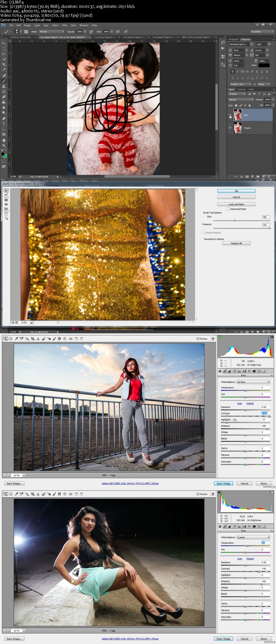
Task: Switch to the Paragraph panel tab
Action: (233, 39)
